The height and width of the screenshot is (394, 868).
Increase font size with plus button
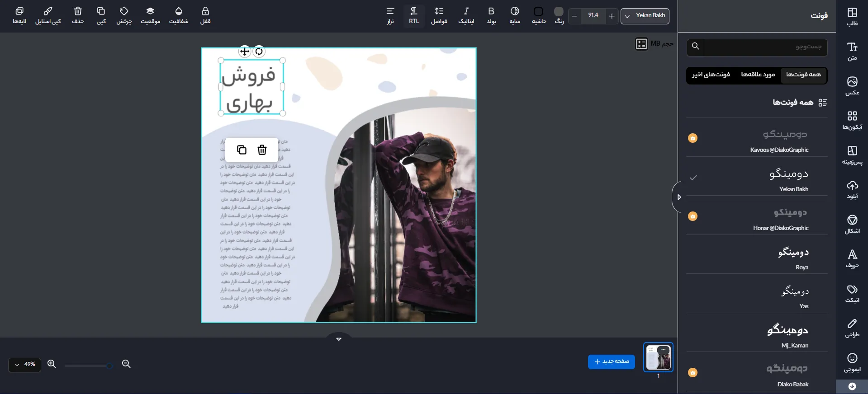click(612, 16)
